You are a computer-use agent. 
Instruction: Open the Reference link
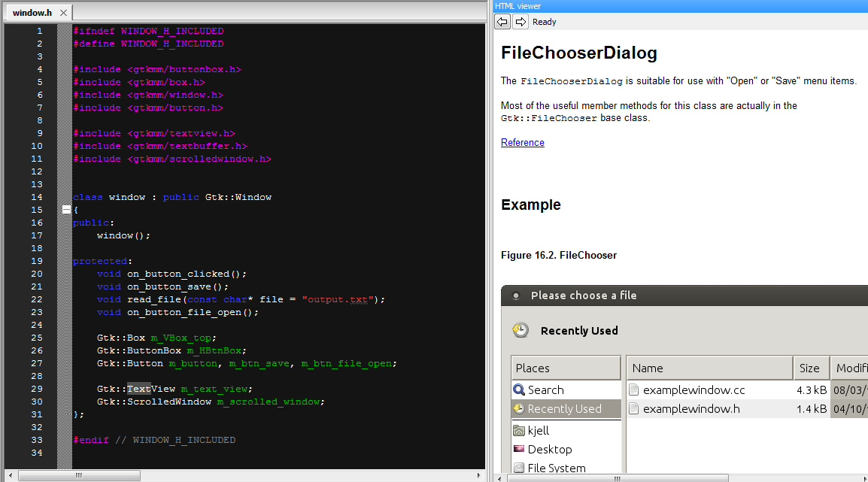click(523, 142)
